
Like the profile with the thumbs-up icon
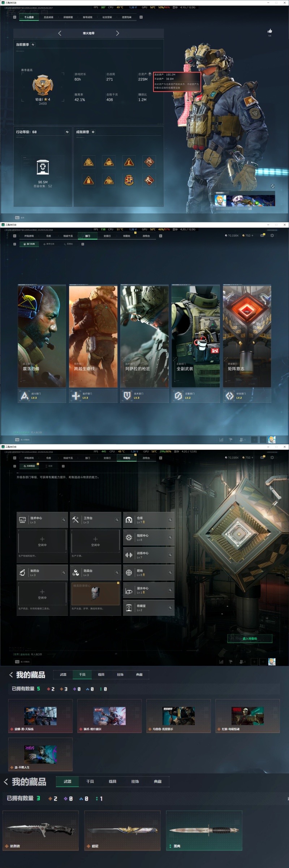tap(270, 31)
